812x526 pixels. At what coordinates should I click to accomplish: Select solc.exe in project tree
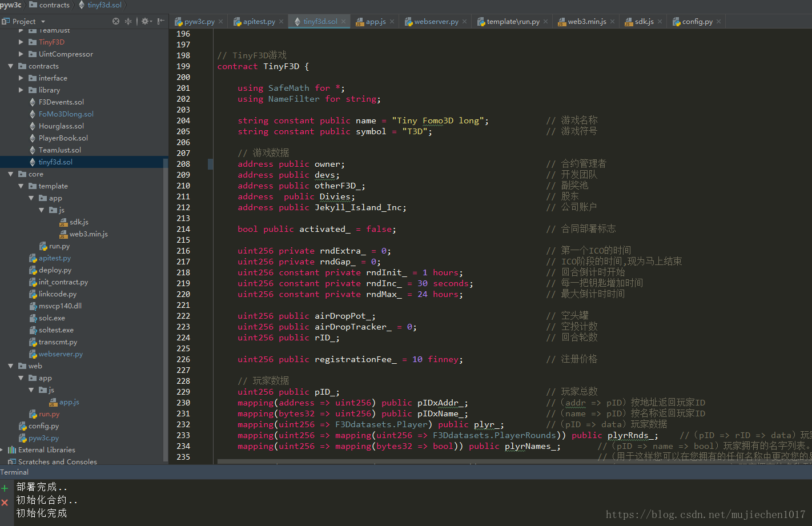[52, 318]
